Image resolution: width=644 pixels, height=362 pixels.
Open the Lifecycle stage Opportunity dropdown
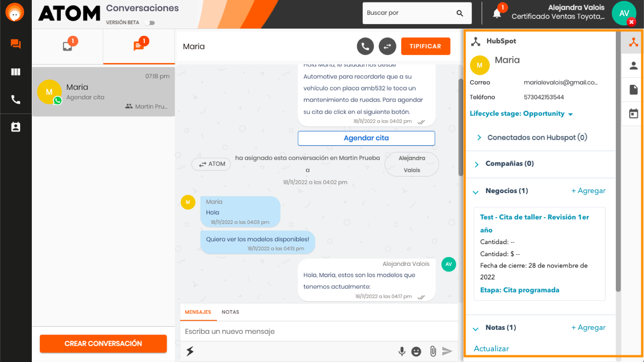[570, 114]
